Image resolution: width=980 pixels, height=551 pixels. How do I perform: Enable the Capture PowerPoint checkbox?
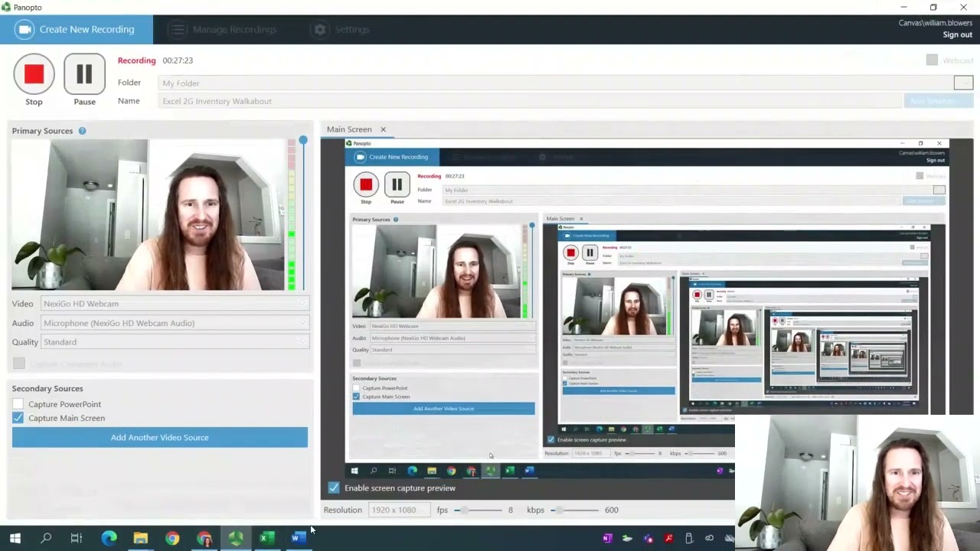(18, 404)
